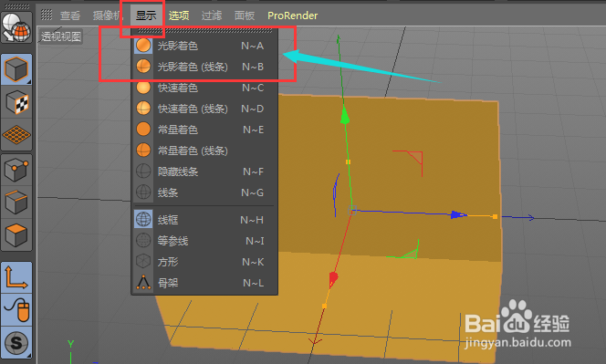Click the 常量着色 (线条) circle icon

click(143, 151)
